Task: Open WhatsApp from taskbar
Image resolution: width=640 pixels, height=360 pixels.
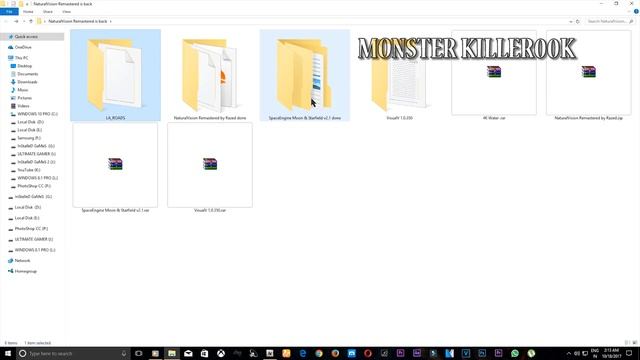Action: [515, 353]
